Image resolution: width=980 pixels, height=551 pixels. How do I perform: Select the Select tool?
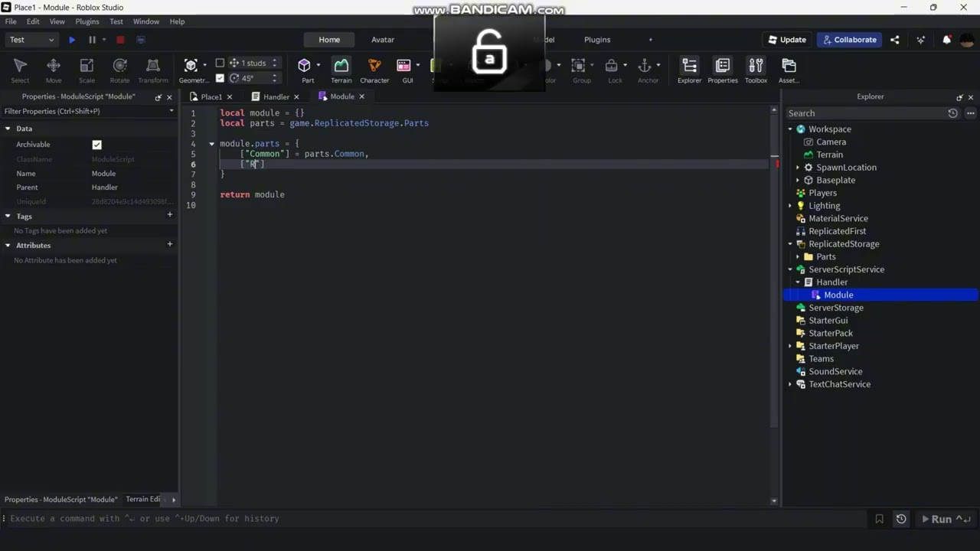[21, 70]
